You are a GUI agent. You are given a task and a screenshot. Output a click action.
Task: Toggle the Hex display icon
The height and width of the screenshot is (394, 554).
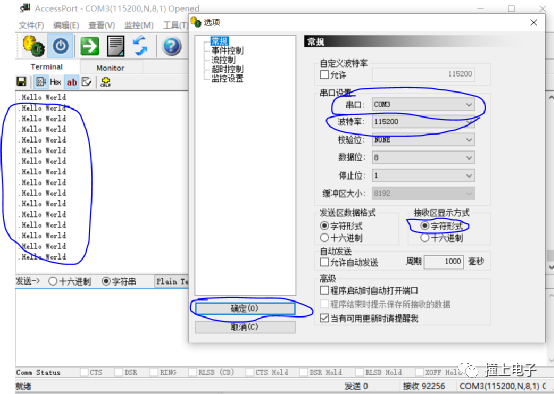[x=55, y=82]
